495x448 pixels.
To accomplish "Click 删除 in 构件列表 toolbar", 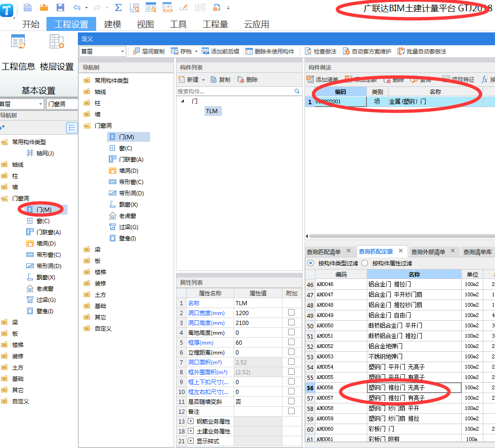I will 248,80.
